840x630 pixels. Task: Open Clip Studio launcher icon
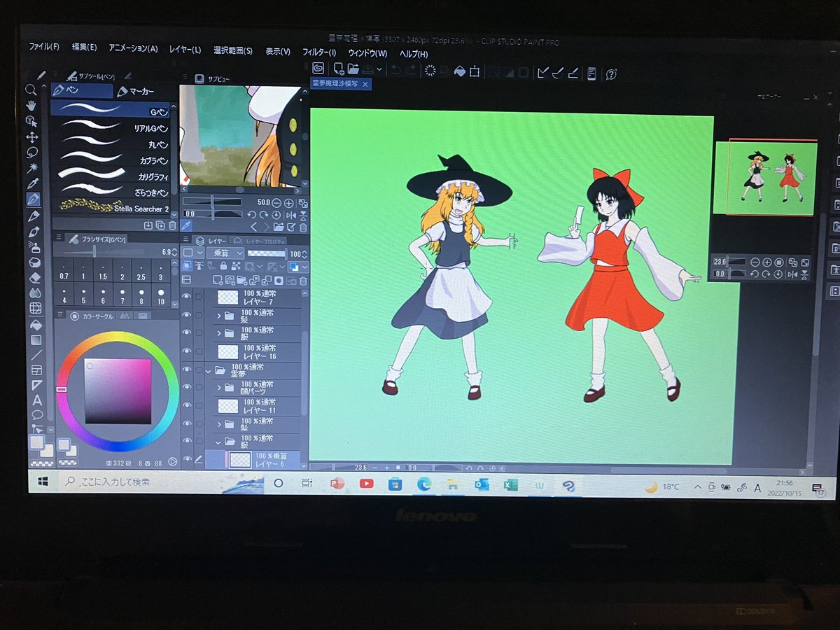point(318,69)
